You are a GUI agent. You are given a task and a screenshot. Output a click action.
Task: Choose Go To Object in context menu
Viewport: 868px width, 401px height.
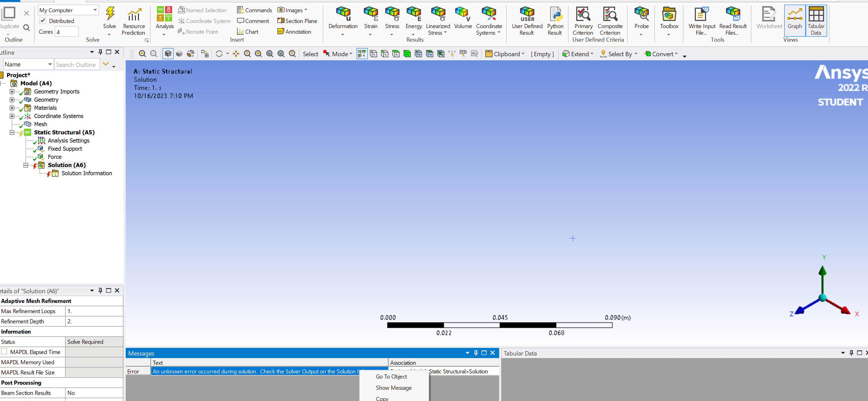coord(391,376)
